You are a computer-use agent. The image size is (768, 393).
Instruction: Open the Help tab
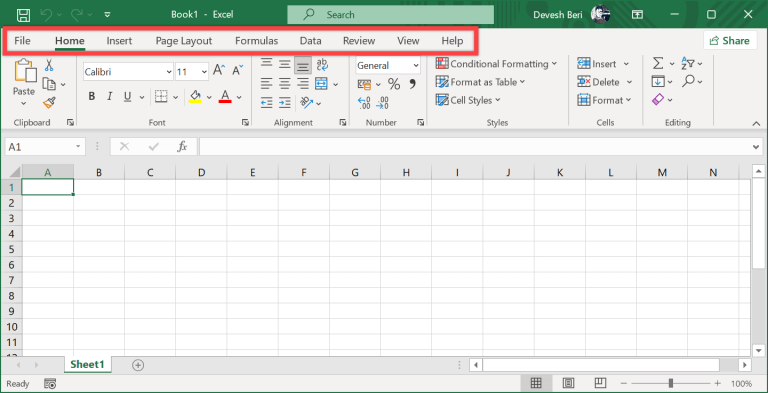pyautogui.click(x=452, y=41)
